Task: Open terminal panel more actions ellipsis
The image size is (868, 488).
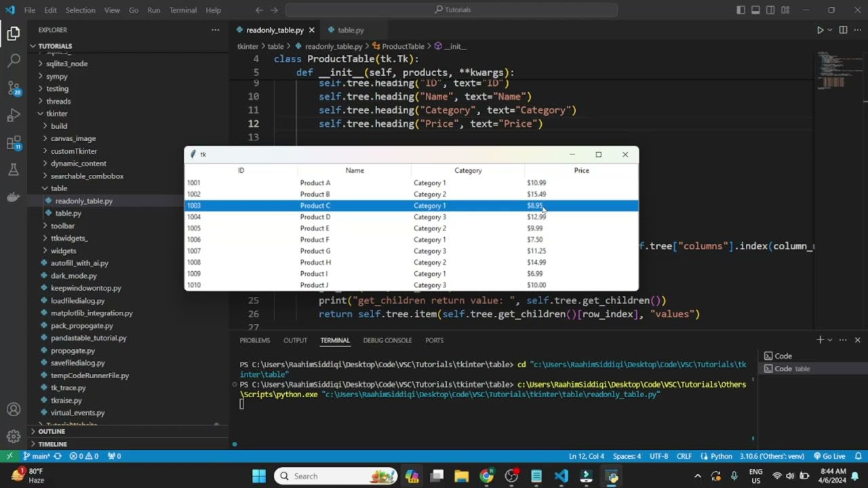Action: (x=843, y=340)
